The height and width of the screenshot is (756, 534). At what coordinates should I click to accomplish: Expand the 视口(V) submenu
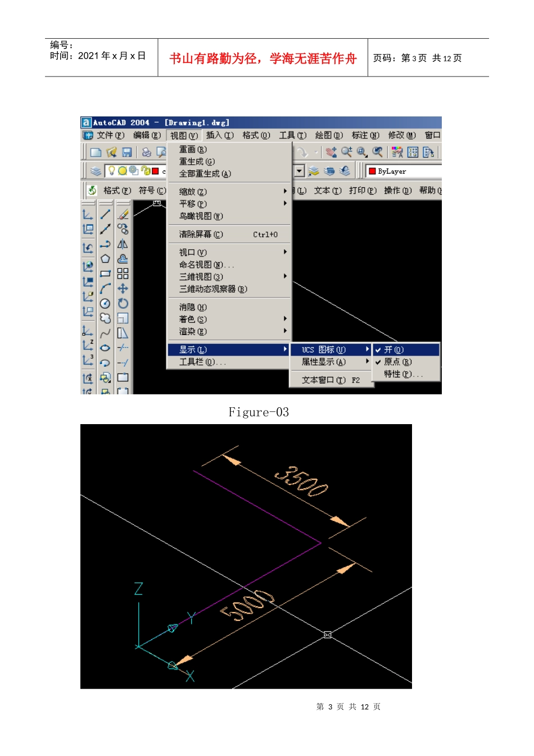pos(229,252)
